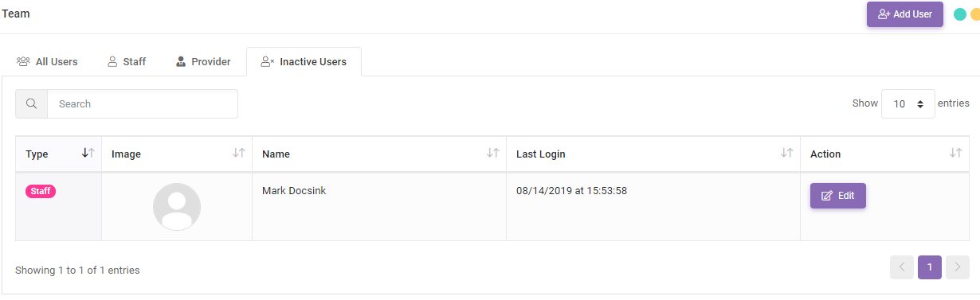Click the Add User button
This screenshot has height=300, width=980.
click(x=905, y=14)
